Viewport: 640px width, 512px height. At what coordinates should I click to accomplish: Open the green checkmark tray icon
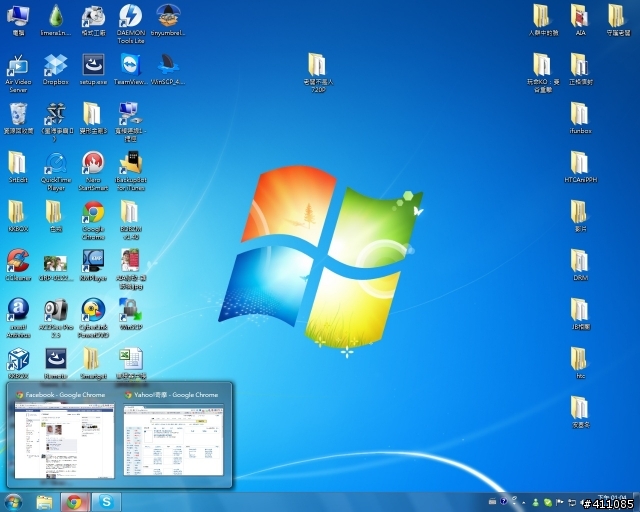(x=548, y=502)
